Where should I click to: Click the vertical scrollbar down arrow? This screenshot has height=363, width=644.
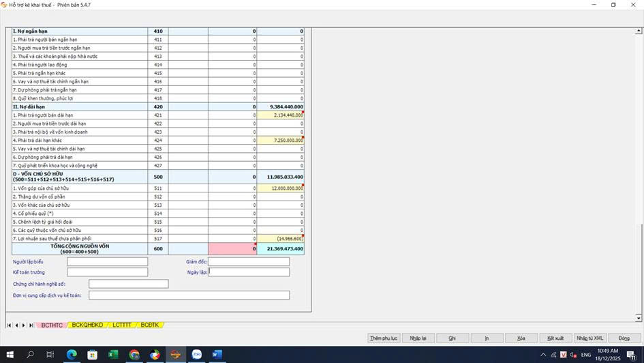coord(639,318)
